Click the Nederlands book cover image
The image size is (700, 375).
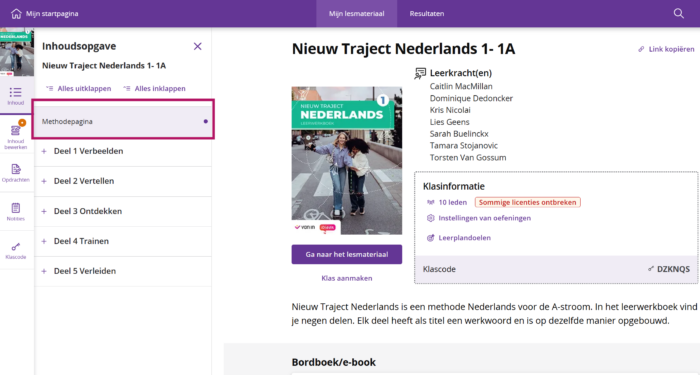tap(347, 160)
